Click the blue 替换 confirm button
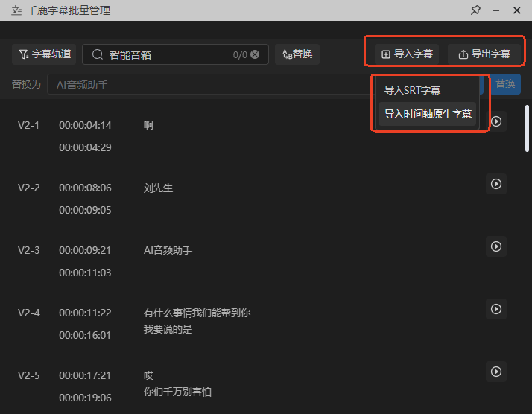 (x=505, y=83)
